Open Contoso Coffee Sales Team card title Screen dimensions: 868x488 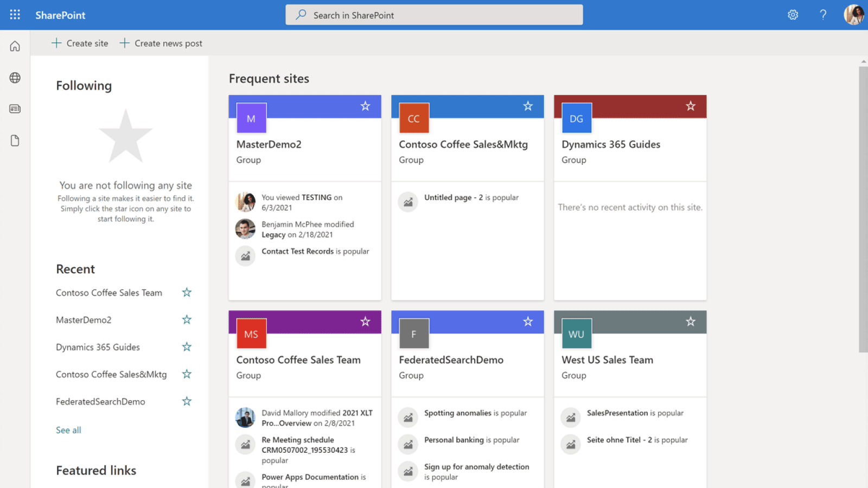tap(298, 359)
